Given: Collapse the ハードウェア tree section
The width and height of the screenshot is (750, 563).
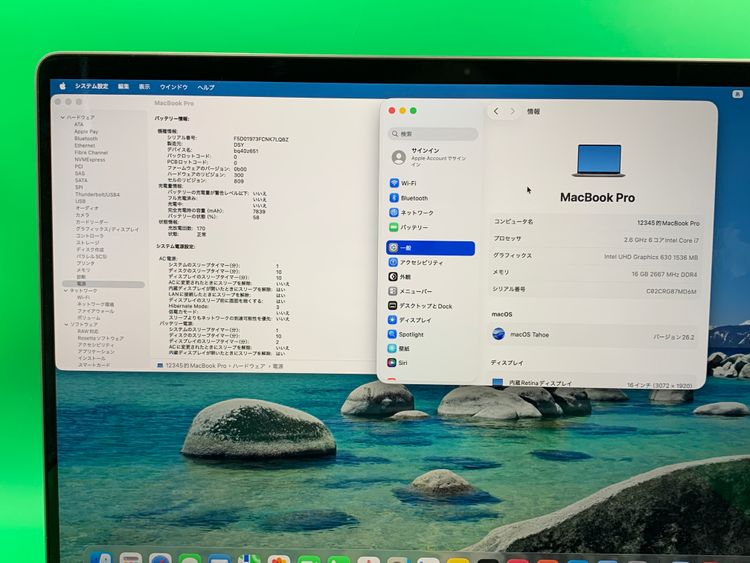Looking at the screenshot, I should [x=63, y=117].
